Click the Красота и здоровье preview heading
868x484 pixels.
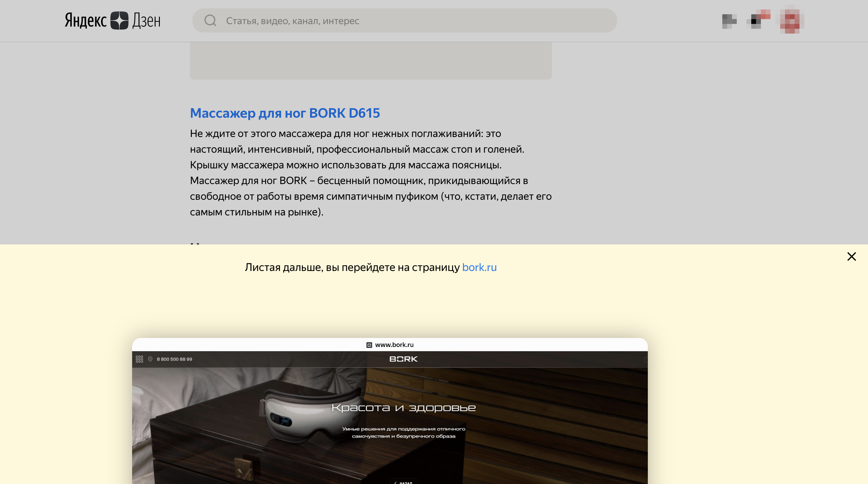(x=403, y=408)
